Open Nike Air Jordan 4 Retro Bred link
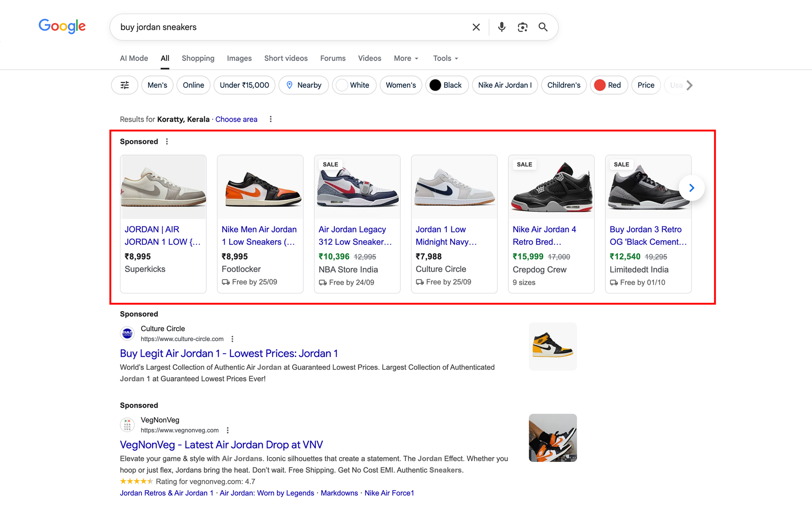 click(544, 236)
